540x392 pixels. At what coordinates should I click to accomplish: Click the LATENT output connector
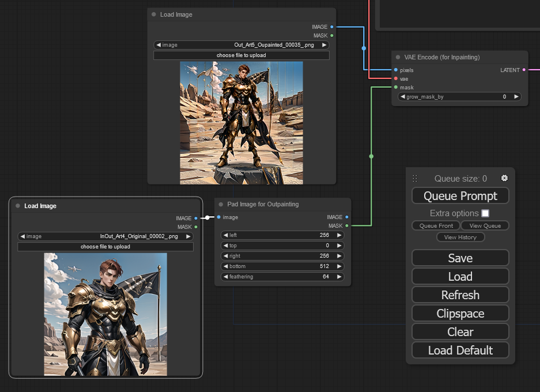point(523,70)
